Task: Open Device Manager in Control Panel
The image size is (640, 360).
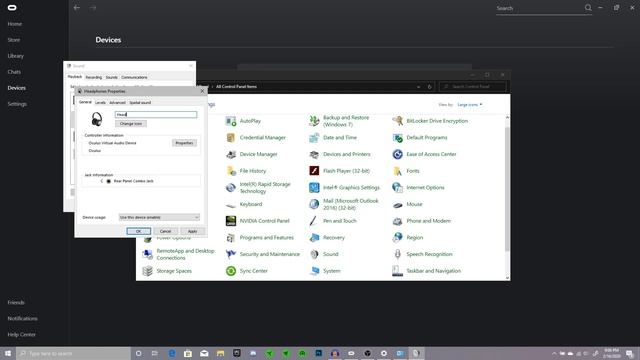Action: 251,154
